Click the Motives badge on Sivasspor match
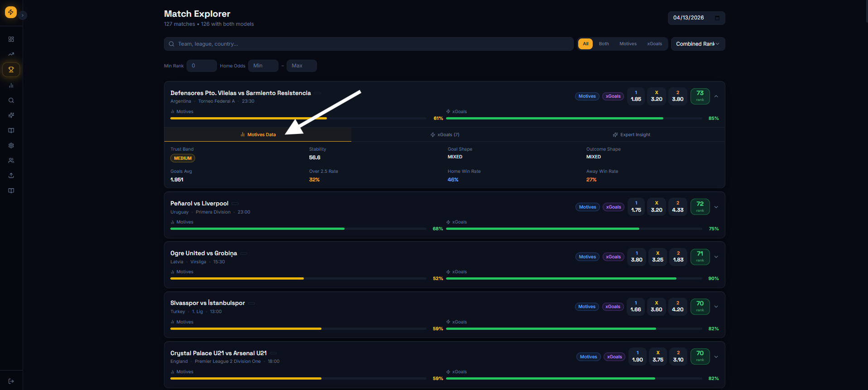This screenshot has width=868, height=390. (x=587, y=307)
